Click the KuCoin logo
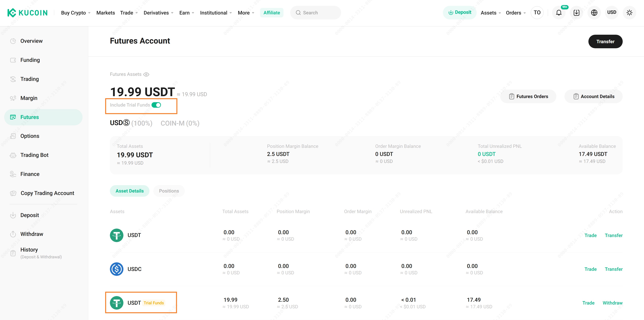This screenshot has height=320, width=644. click(x=27, y=13)
